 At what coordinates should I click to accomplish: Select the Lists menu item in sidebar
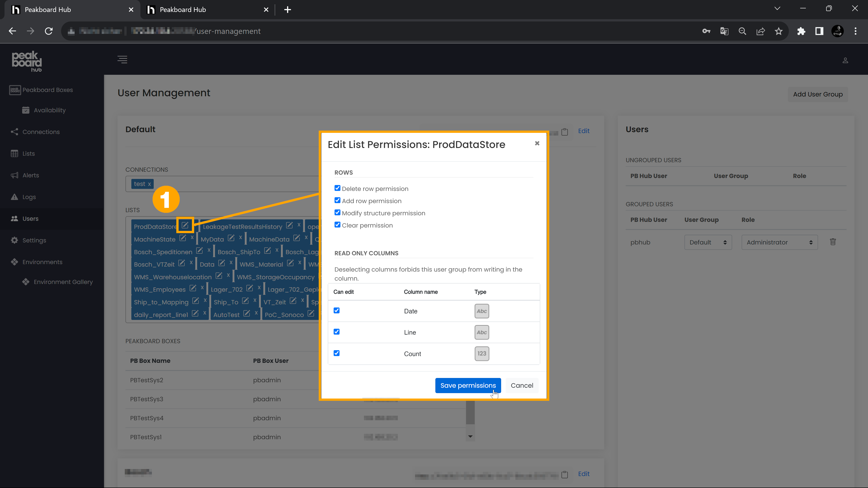[28, 154]
